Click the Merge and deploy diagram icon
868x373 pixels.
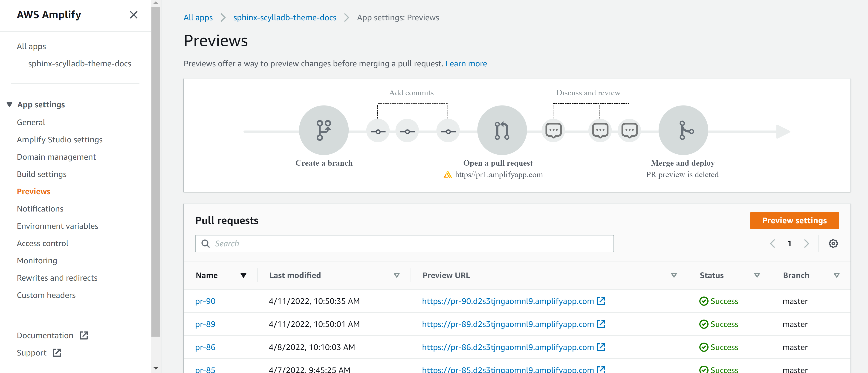click(x=683, y=130)
